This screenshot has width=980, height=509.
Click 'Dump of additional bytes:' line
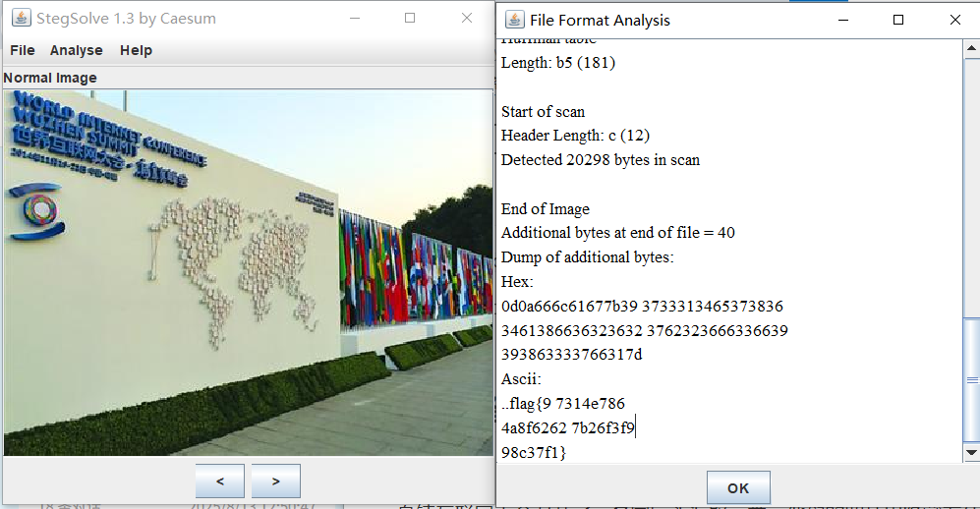[x=588, y=257]
